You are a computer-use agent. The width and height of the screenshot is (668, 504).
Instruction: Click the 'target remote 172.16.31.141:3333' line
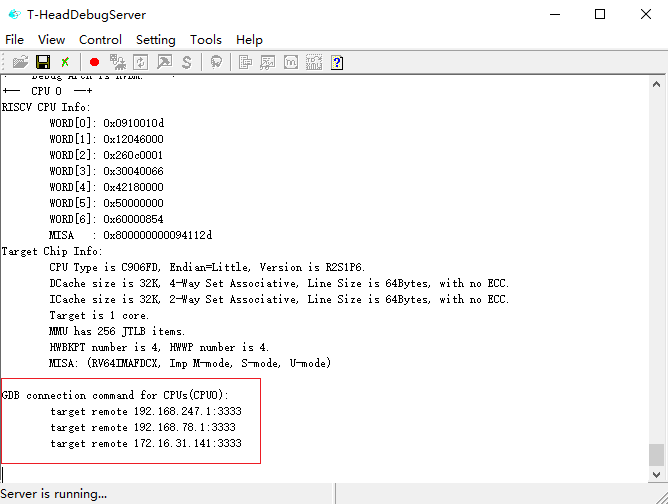point(145,443)
